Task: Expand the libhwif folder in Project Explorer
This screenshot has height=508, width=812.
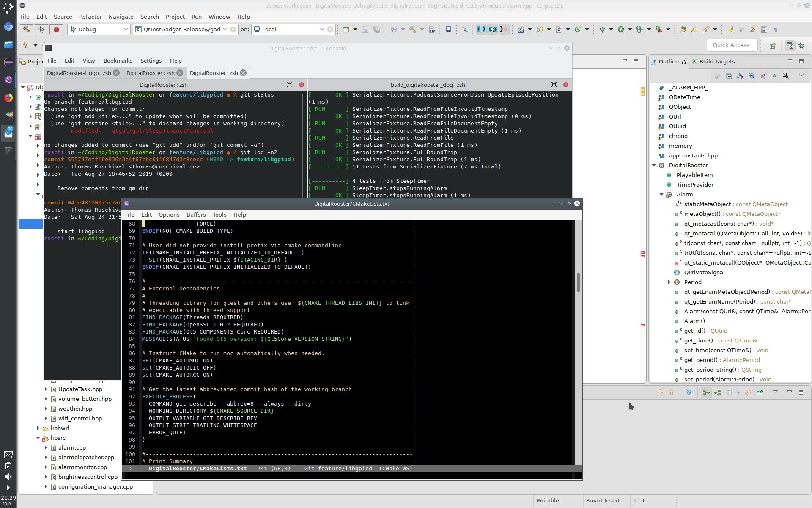Action: tap(38, 428)
